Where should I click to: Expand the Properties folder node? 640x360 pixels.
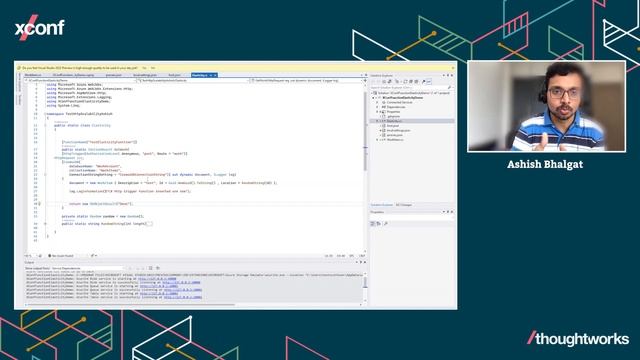(x=378, y=112)
